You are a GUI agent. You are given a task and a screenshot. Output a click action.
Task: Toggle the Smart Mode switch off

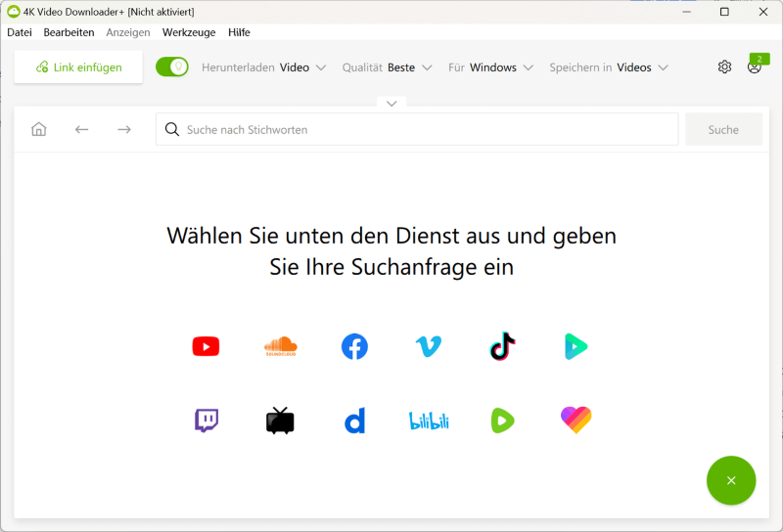click(172, 66)
